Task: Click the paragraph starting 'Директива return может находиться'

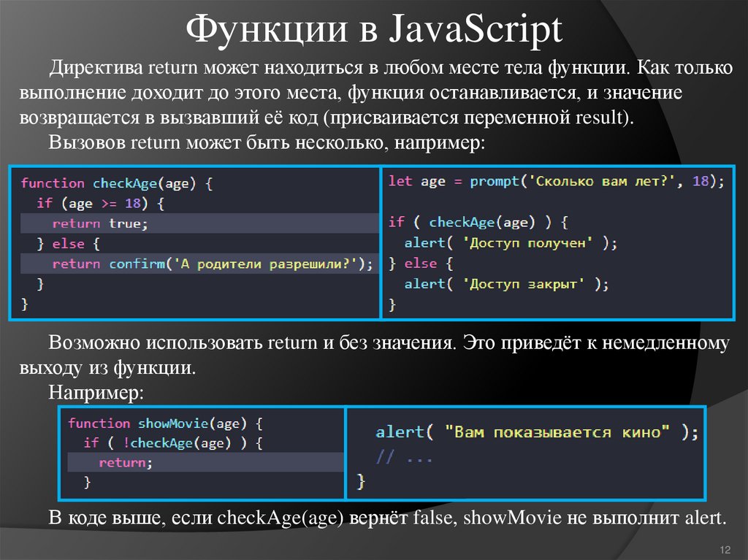Action: pyautogui.click(x=376, y=93)
